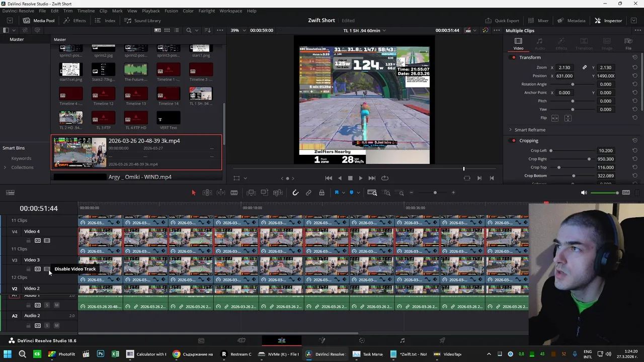Screen dimensions: 644x362
Task: Open media pool search icon
Action: click(189, 30)
